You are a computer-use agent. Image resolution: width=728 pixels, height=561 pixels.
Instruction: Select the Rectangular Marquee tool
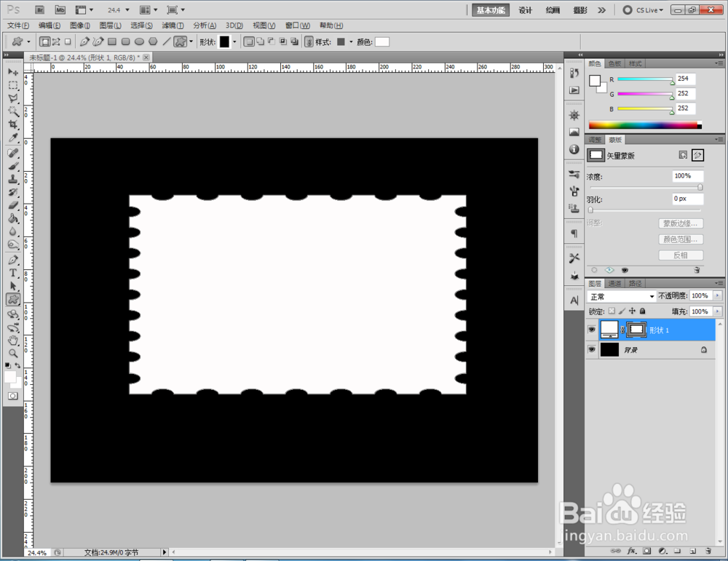[x=13, y=85]
